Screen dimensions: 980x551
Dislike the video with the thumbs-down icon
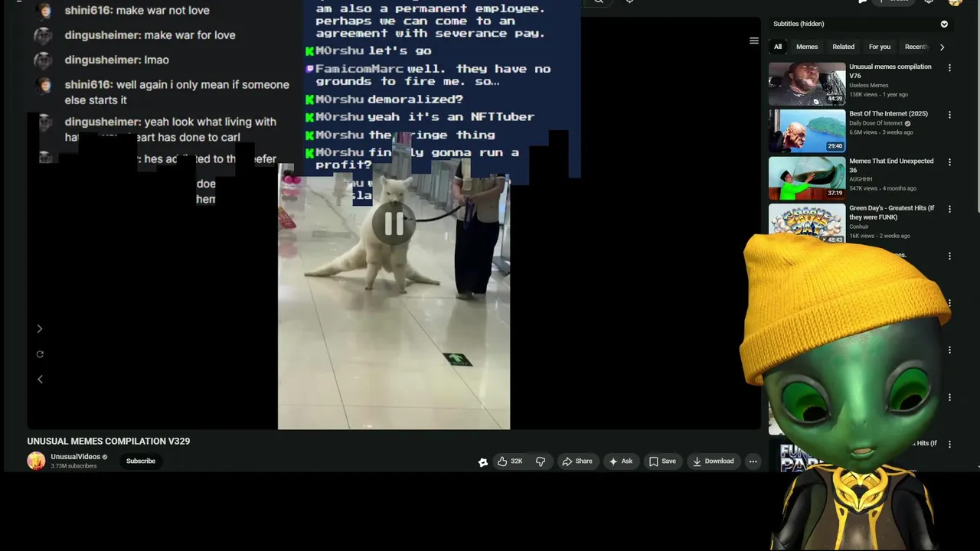tap(541, 461)
